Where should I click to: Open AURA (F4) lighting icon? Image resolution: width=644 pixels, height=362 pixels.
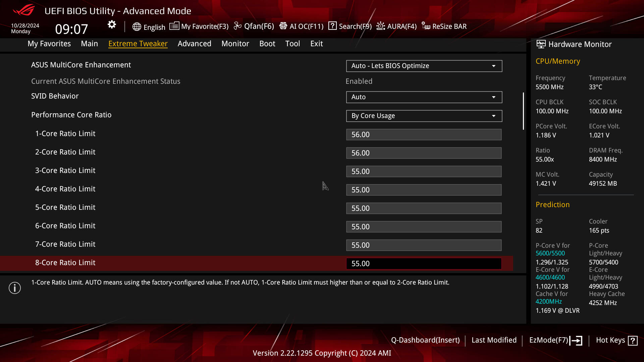click(381, 26)
